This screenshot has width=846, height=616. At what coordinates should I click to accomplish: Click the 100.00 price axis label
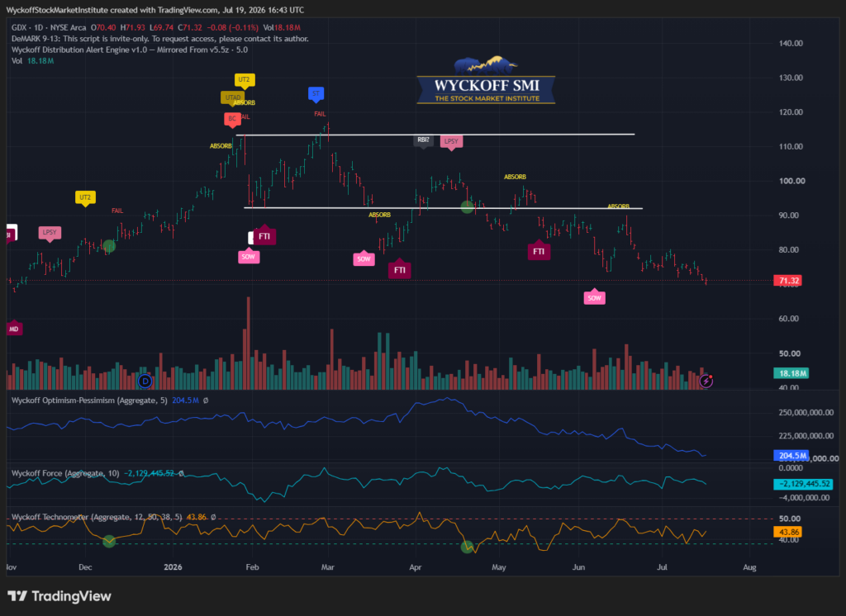(x=791, y=181)
